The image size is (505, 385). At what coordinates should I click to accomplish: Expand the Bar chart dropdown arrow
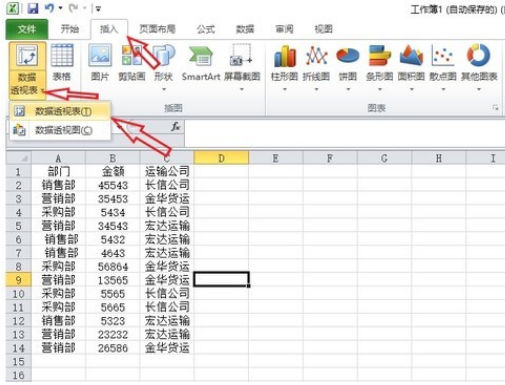click(380, 89)
